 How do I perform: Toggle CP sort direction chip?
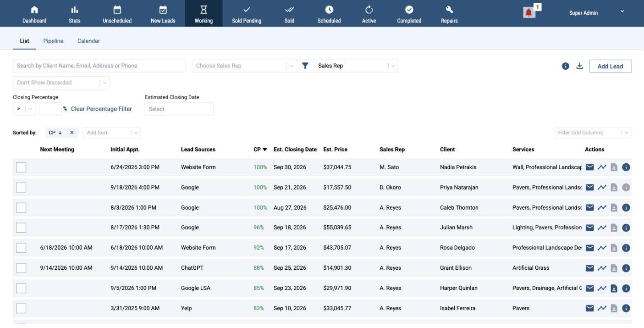55,133
